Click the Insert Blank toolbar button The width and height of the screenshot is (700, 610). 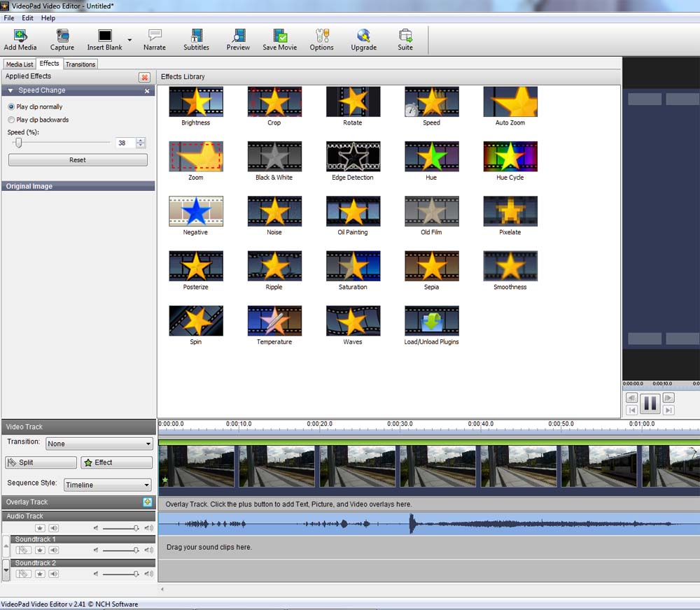click(104, 40)
